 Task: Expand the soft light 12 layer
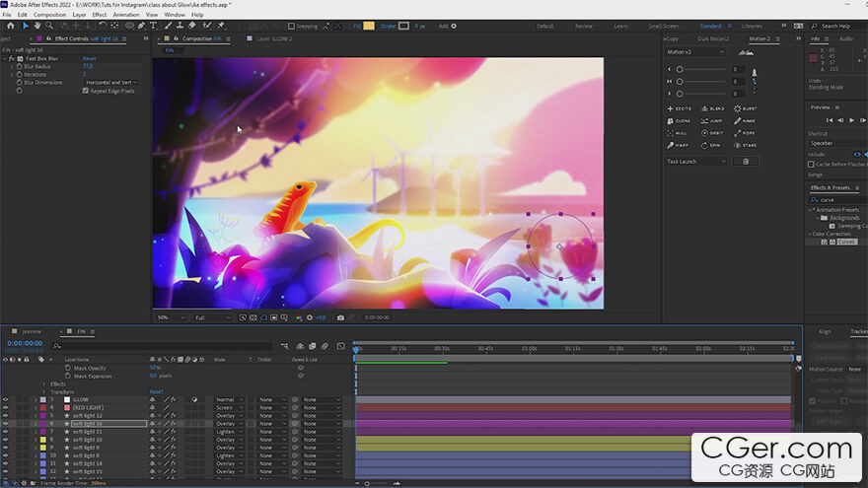(x=36, y=415)
